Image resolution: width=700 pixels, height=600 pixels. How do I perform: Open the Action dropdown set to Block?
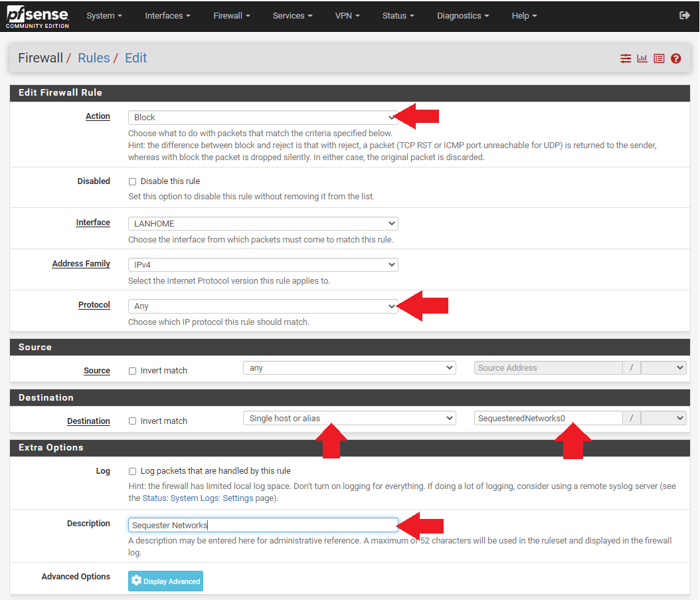[x=263, y=118]
